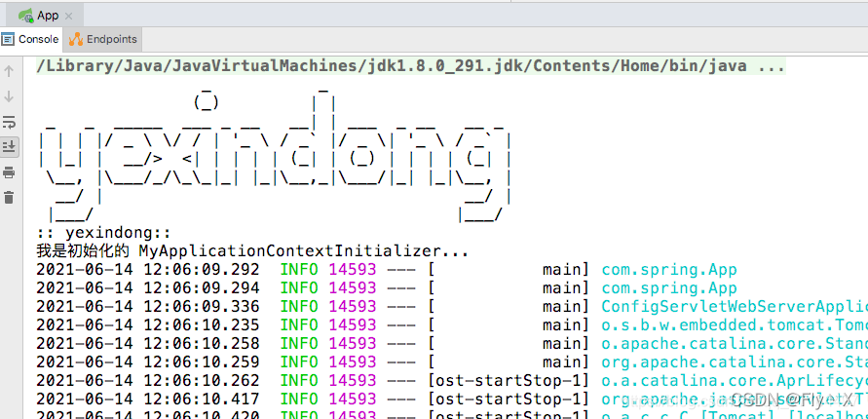This screenshot has width=868, height=419.
Task: Select the App run configuration tab
Action: click(x=46, y=16)
